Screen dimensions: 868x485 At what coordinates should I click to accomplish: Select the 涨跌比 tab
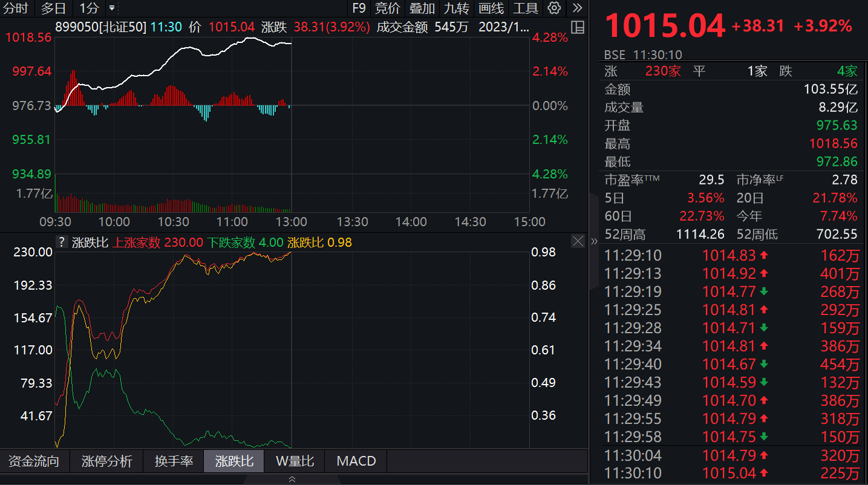(x=234, y=461)
